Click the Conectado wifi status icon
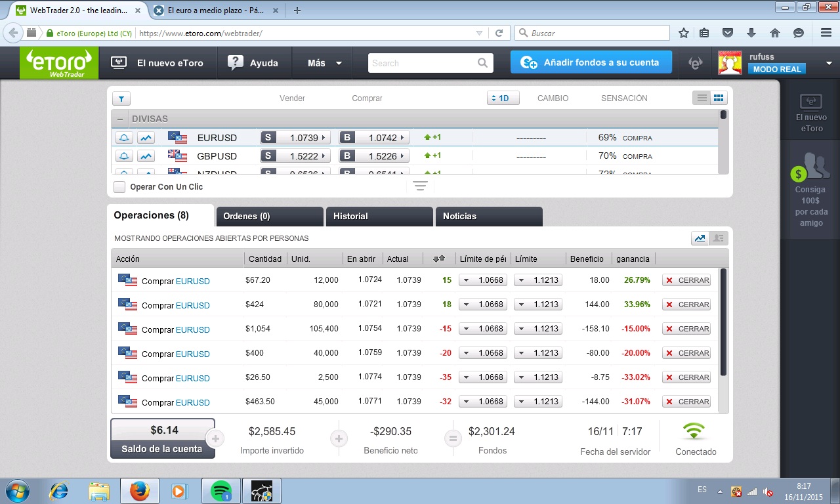This screenshot has height=504, width=840. [x=694, y=431]
